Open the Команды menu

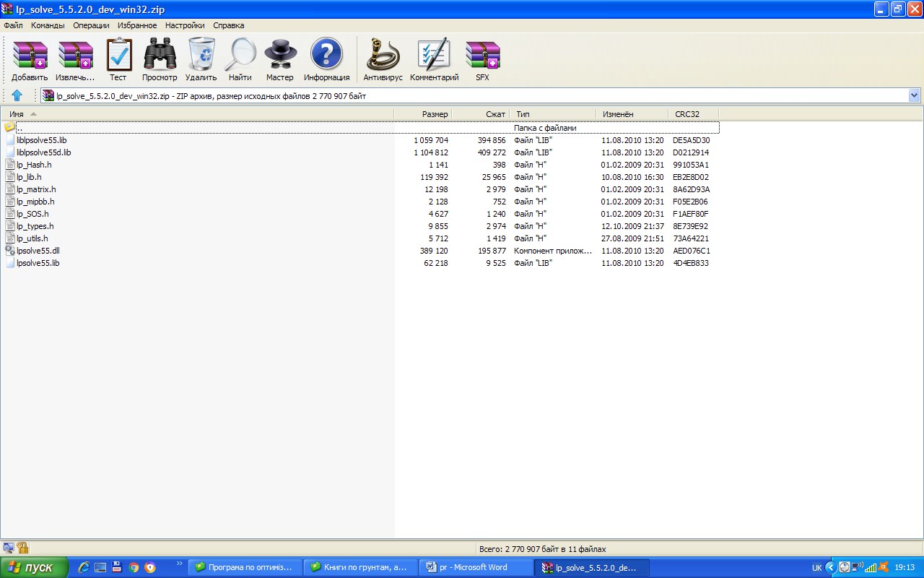pos(48,25)
